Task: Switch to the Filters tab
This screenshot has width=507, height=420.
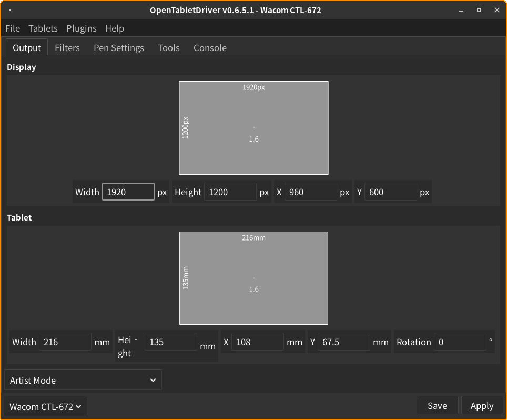Action: (x=67, y=48)
